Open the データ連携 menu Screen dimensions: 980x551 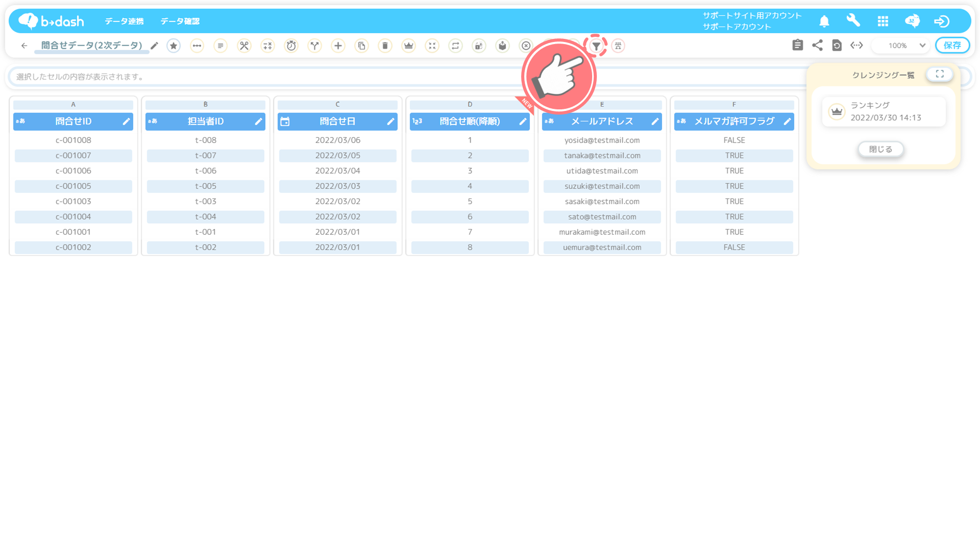(124, 21)
